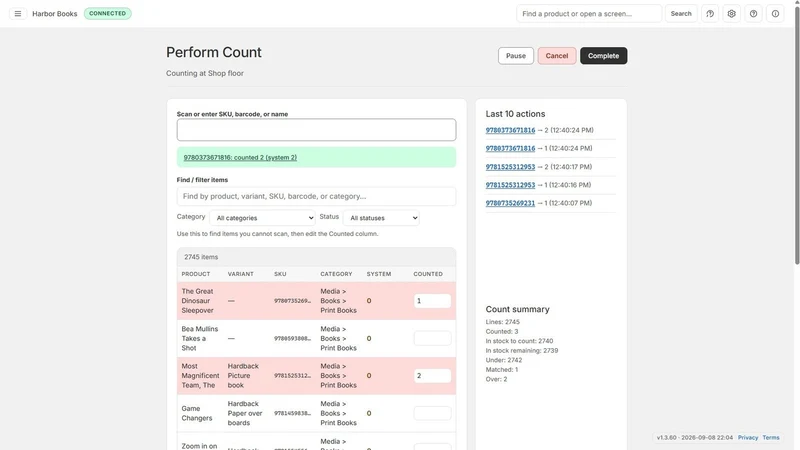Click 'Over: 2' summary line
The image size is (800, 450).
(496, 379)
